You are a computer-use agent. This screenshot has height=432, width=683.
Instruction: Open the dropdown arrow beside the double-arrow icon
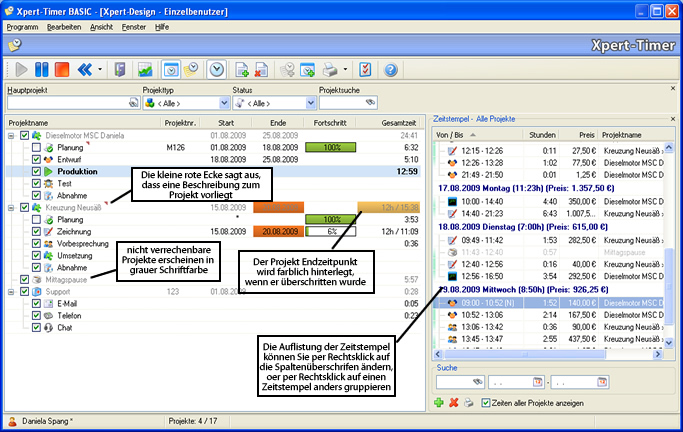(x=100, y=70)
